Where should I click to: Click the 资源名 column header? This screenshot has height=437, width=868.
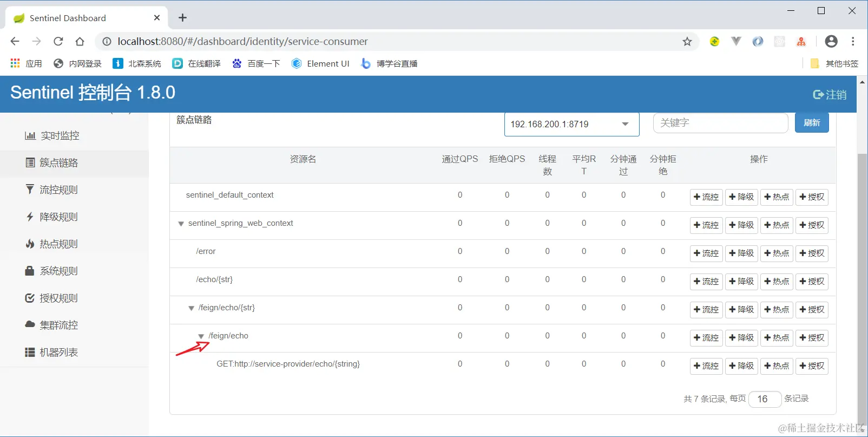tap(303, 159)
